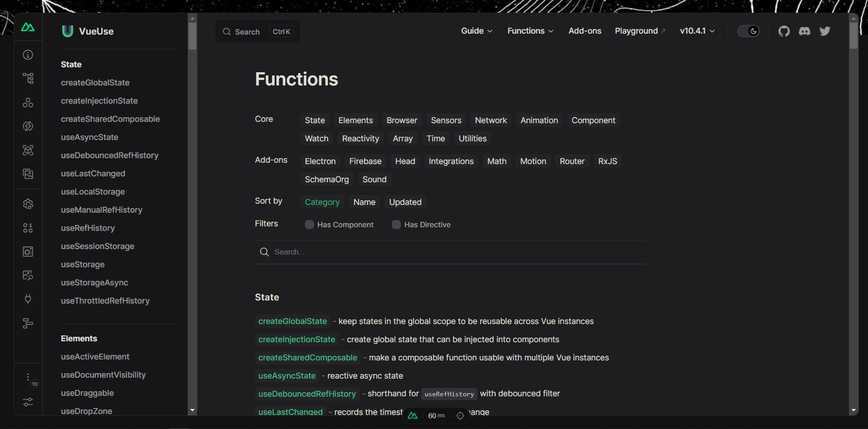
Task: Filter by the SchemaOrg add-on
Action: 327,180
